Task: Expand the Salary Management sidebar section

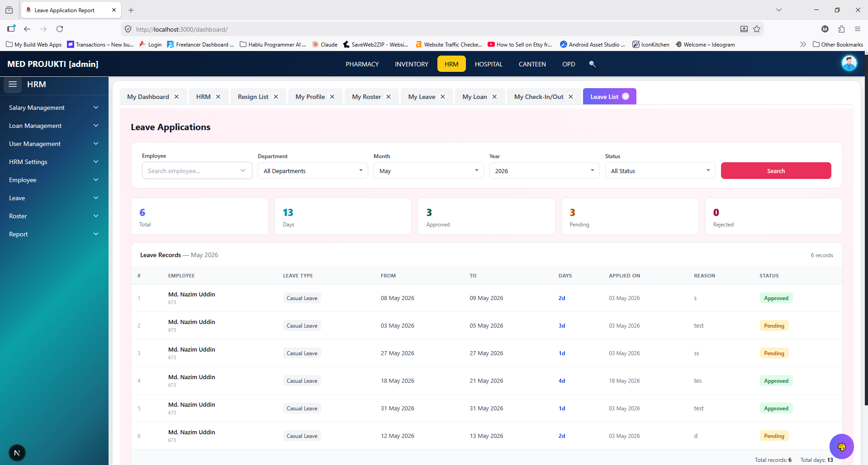Action: click(54, 108)
